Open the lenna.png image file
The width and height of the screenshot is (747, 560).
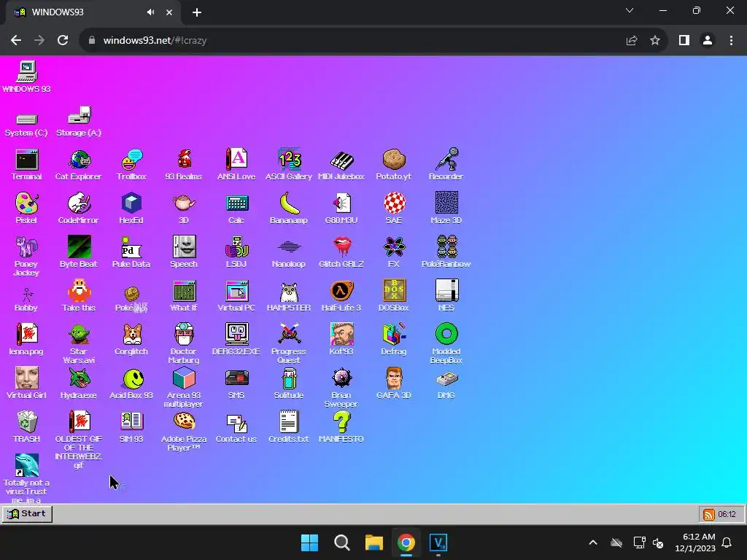coord(27,340)
